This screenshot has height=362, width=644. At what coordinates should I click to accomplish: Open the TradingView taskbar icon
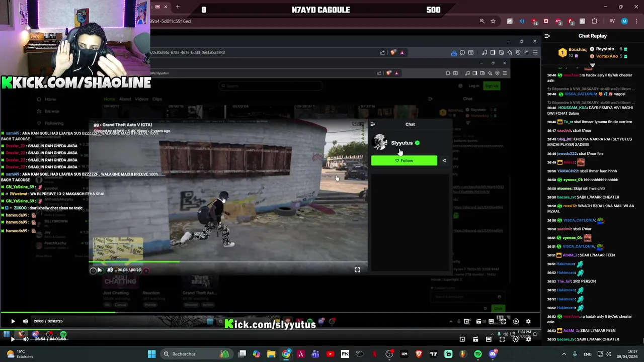click(433, 354)
